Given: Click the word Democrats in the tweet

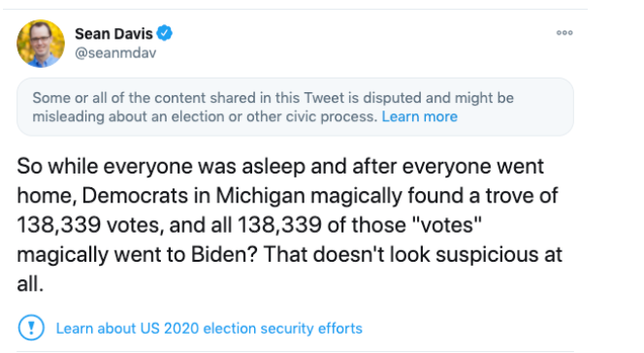Looking at the screenshot, I should click(x=135, y=196).
